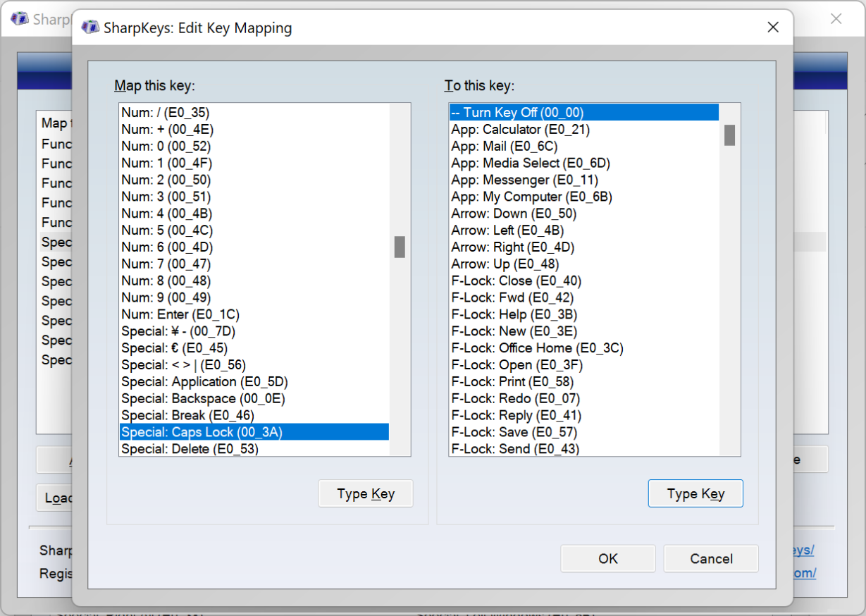Image resolution: width=866 pixels, height=616 pixels.
Task: Pick 'Arrow: Down (E0_50)' in right list
Action: (514, 214)
